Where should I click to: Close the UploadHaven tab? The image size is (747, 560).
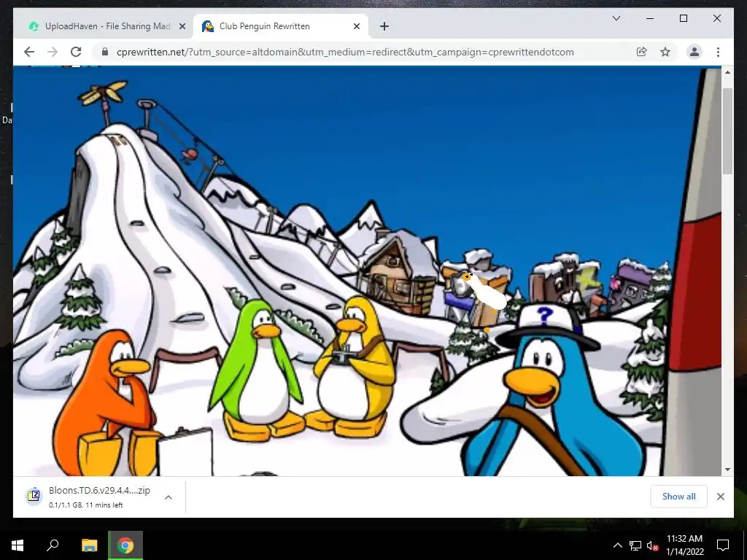[x=182, y=26]
